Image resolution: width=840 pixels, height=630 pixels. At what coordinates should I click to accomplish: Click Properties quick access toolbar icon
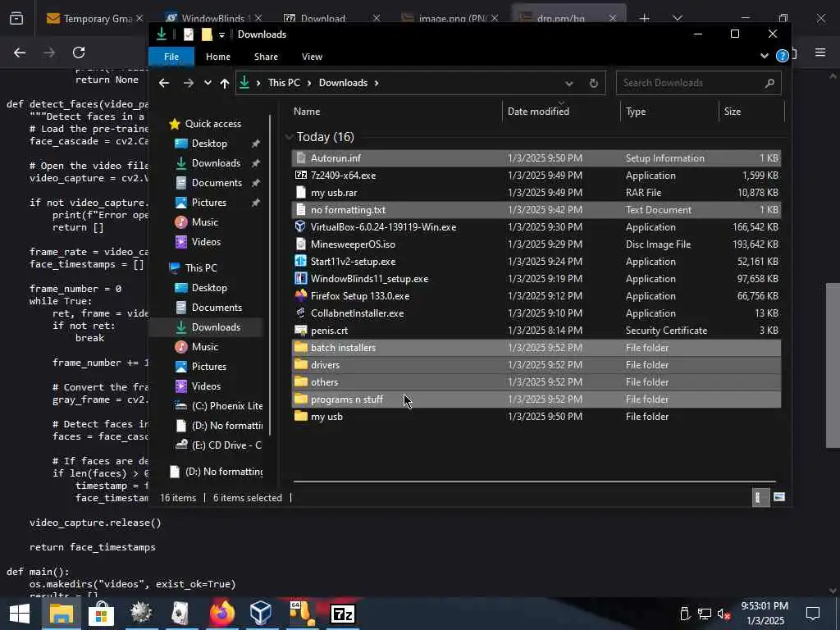pyautogui.click(x=189, y=34)
